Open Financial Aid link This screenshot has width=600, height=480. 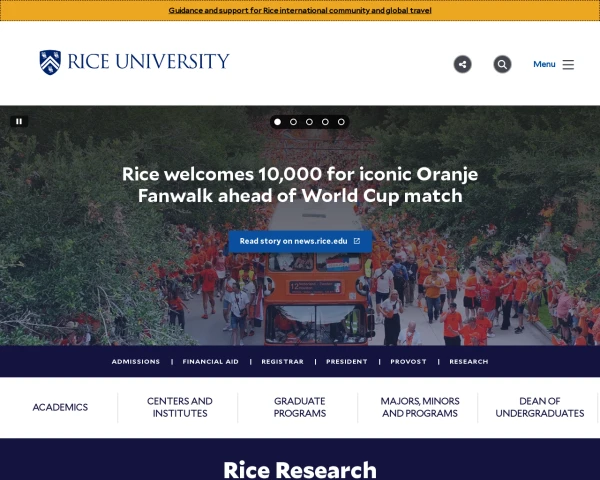(210, 361)
